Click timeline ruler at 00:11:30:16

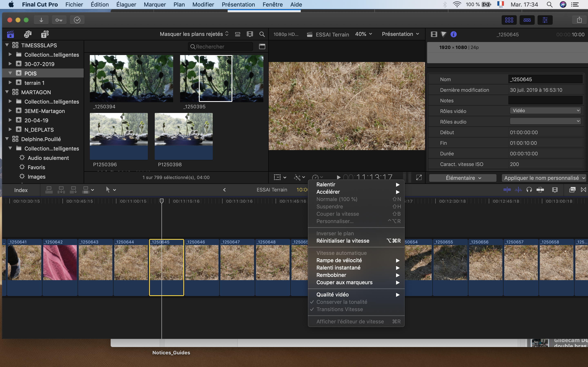[x=239, y=201]
